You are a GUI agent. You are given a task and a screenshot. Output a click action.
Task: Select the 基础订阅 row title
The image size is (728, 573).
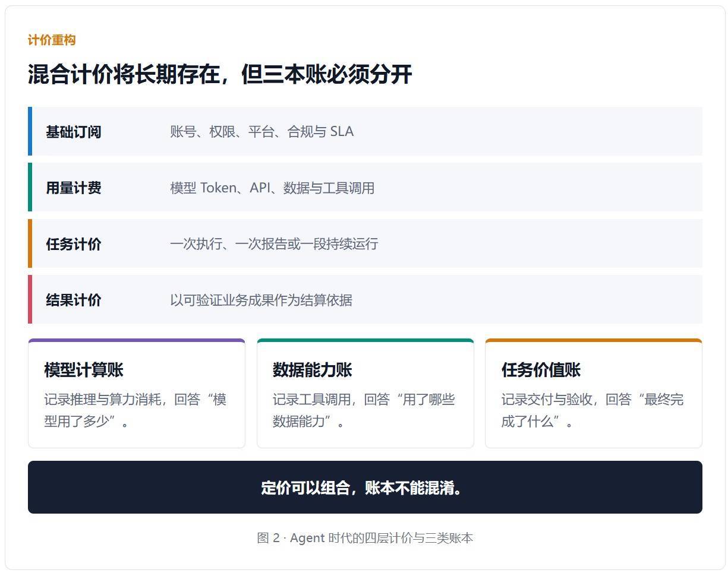pyautogui.click(x=74, y=132)
